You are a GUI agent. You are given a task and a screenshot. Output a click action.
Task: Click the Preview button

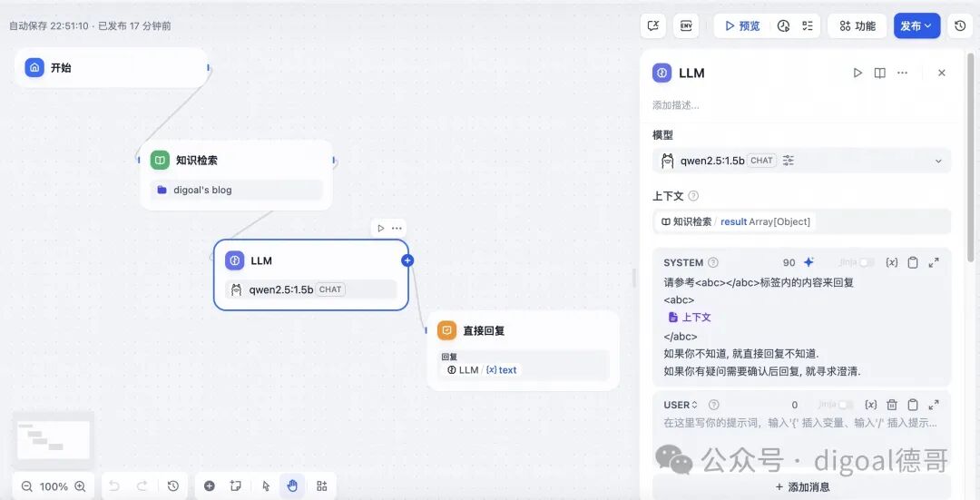point(742,25)
